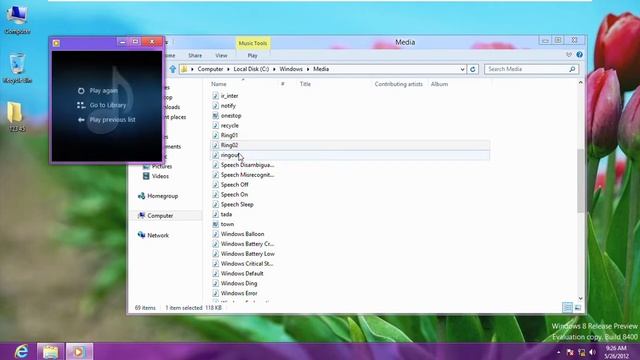The width and height of the screenshot is (640, 360).
Task: Open address bar history dropdown
Action: (462, 69)
